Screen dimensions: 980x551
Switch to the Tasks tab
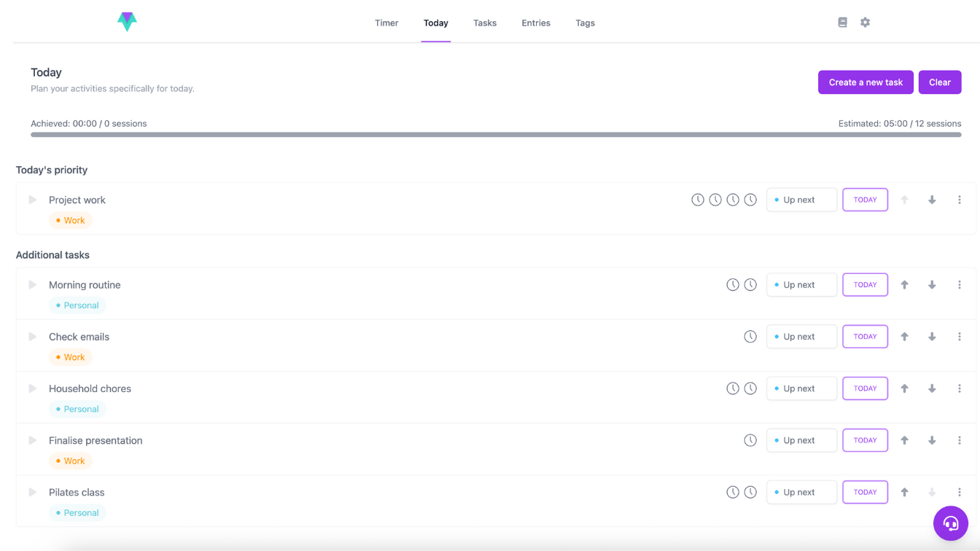484,23
